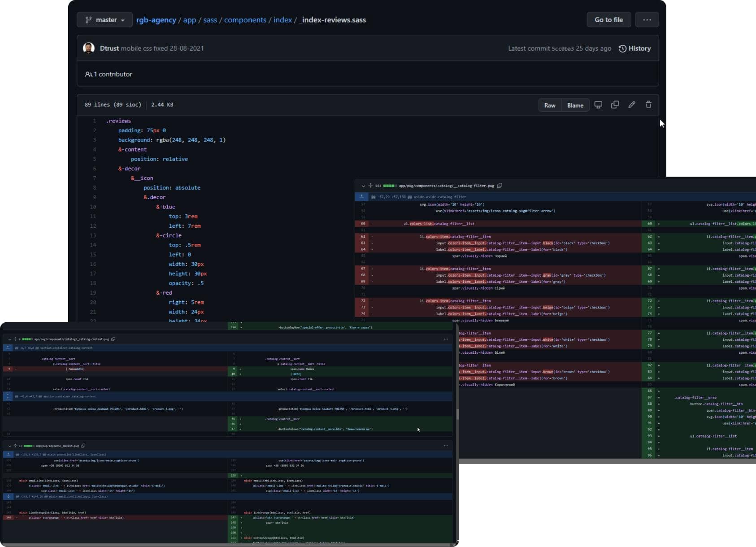This screenshot has height=547, width=756.
Task: Open _catalog-content.pug file path link
Action: click(x=72, y=339)
